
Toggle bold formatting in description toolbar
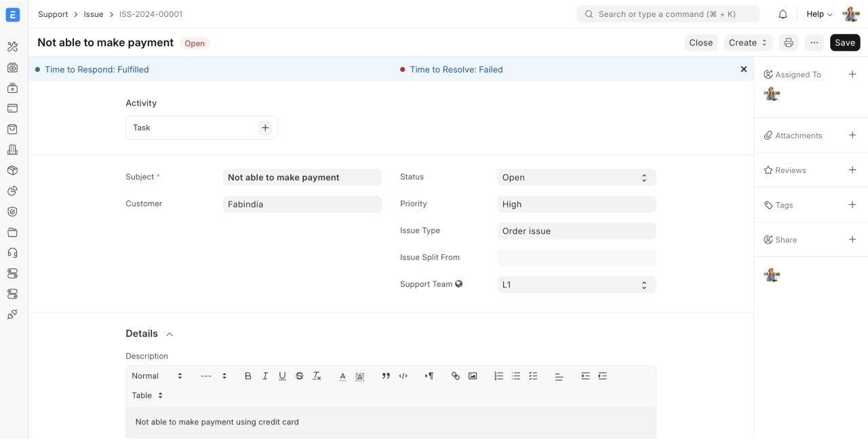(x=248, y=376)
